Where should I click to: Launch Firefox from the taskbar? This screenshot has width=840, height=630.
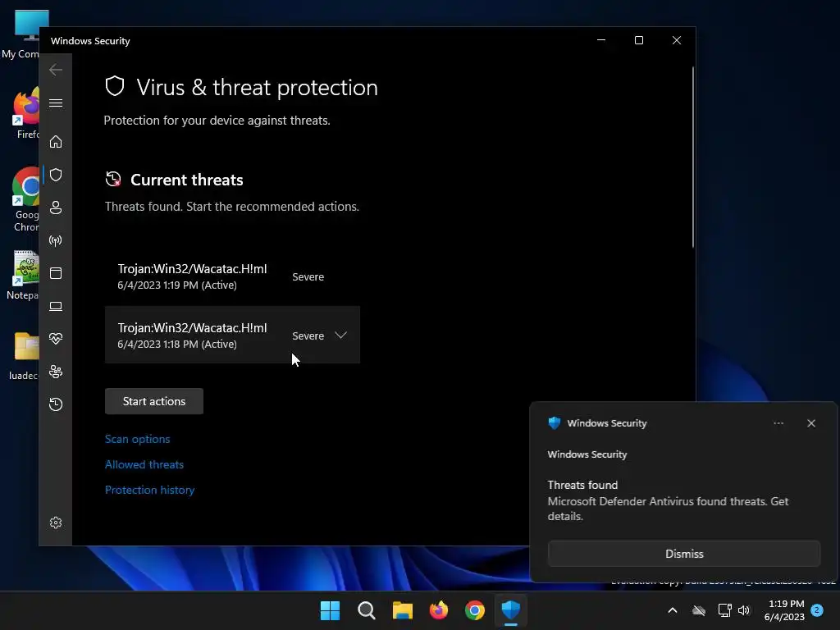pyautogui.click(x=439, y=610)
